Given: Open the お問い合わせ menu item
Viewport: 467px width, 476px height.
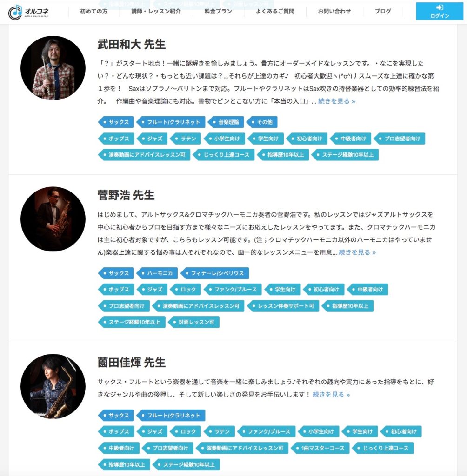Looking at the screenshot, I should [x=334, y=12].
